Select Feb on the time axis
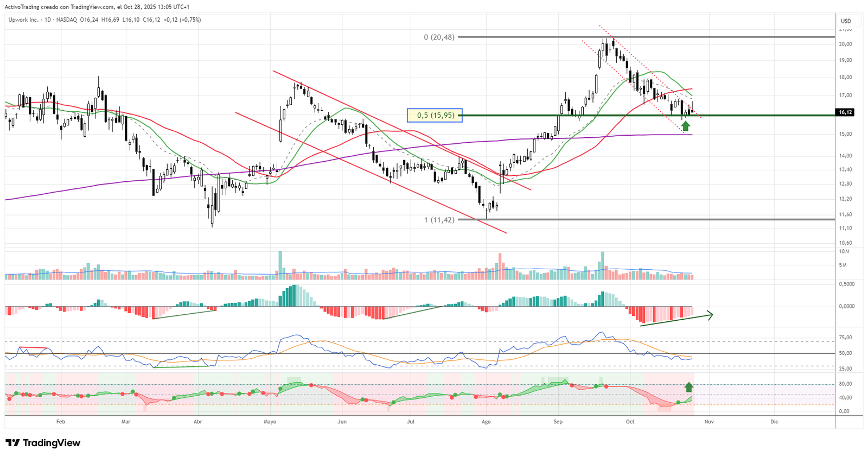 click(61, 422)
